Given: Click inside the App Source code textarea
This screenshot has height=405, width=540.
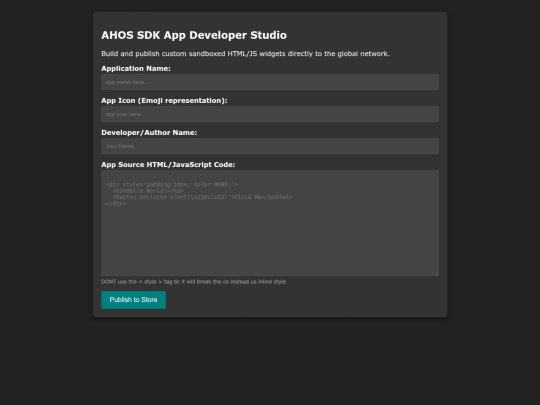Looking at the screenshot, I should pos(270,223).
